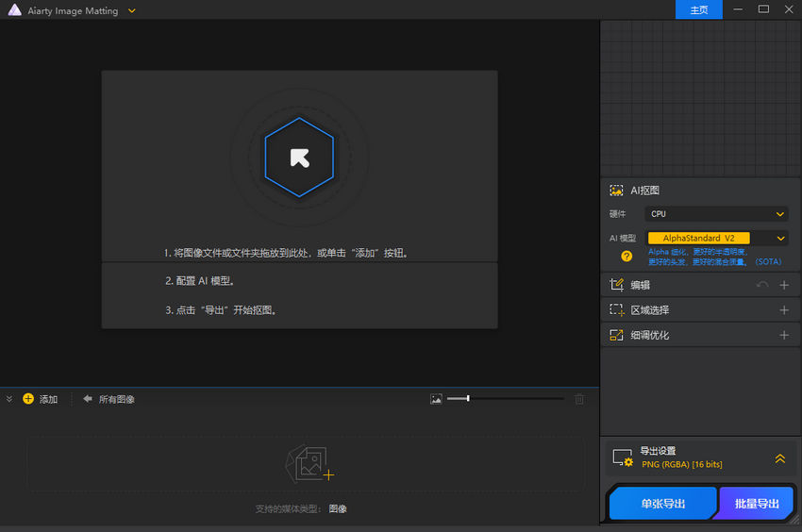This screenshot has width=802, height=532.
Task: Open the app title dropdown chevron
Action: point(132,10)
